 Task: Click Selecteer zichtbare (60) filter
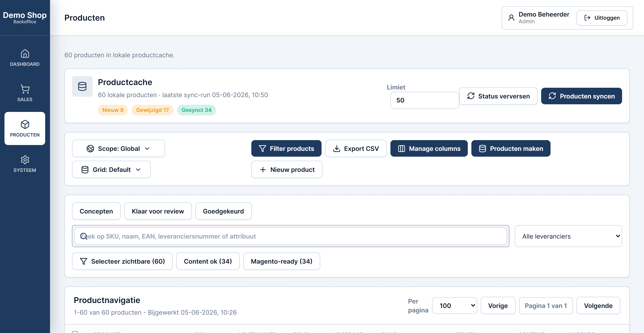pos(122,261)
